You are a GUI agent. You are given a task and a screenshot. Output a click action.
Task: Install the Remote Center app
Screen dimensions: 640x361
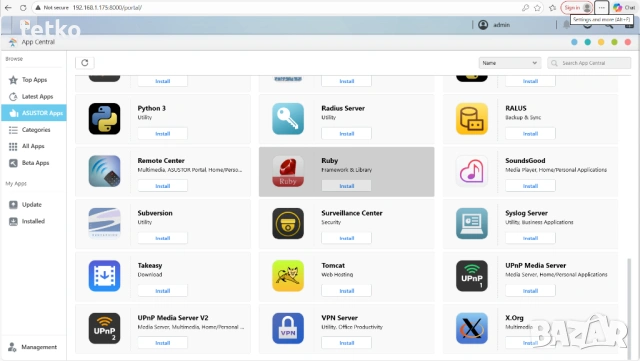(162, 186)
